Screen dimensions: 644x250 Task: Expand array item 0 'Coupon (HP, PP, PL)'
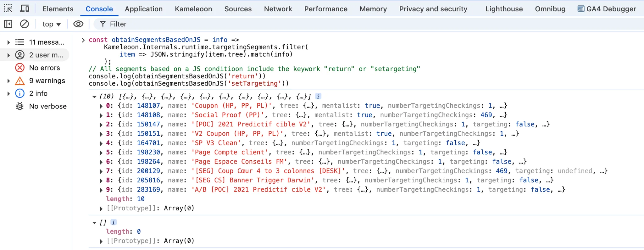(101, 106)
